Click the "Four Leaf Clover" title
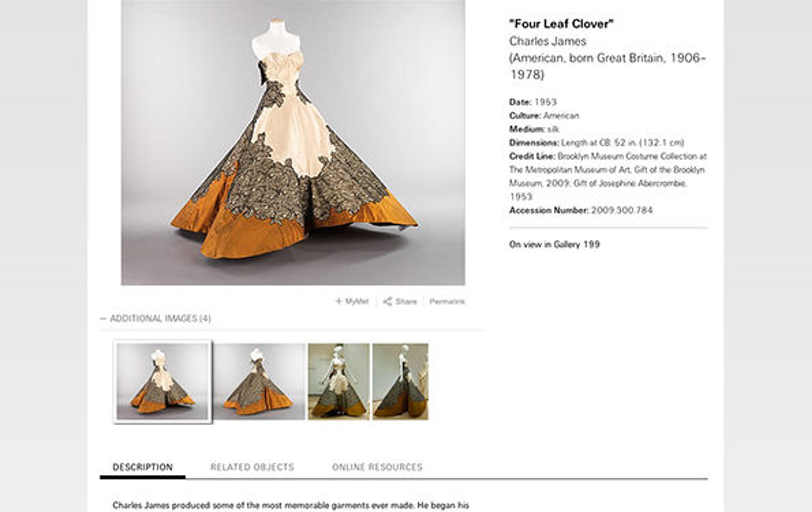The height and width of the screenshot is (512, 812). point(561,24)
